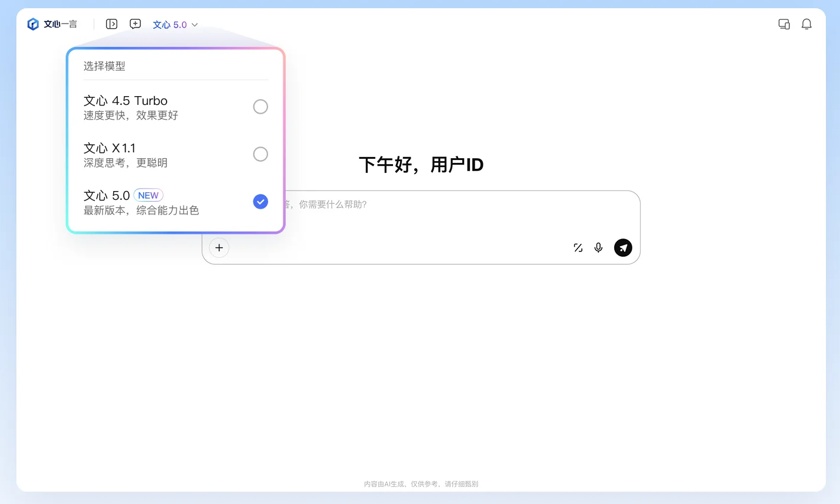
Task: Click the slash-style icon beside the microphone
Action: pos(578,248)
